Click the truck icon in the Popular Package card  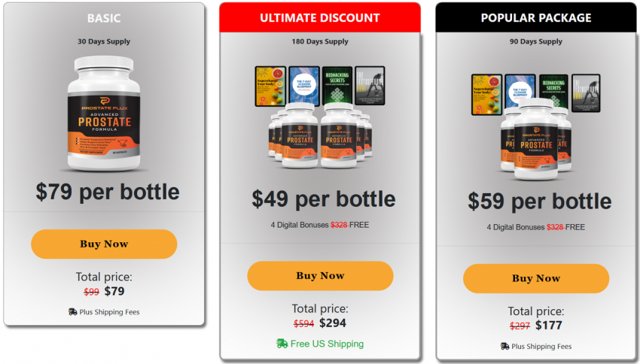tap(504, 346)
